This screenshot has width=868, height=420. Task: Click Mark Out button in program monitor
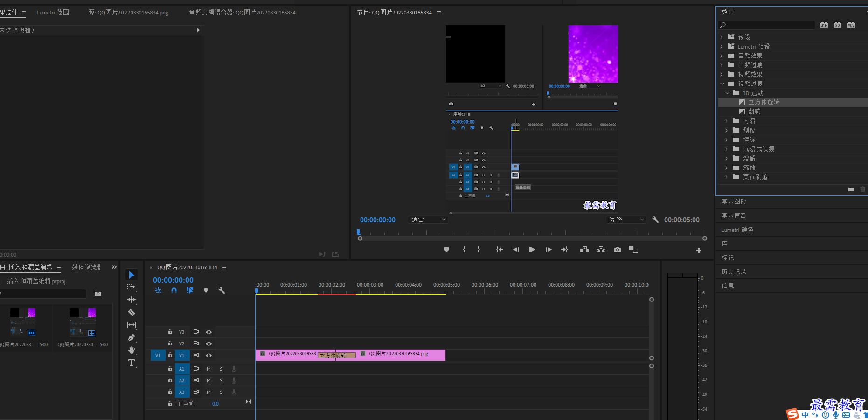(479, 250)
